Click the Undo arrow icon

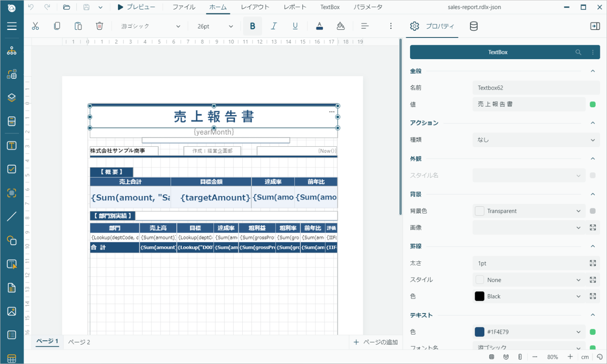31,7
